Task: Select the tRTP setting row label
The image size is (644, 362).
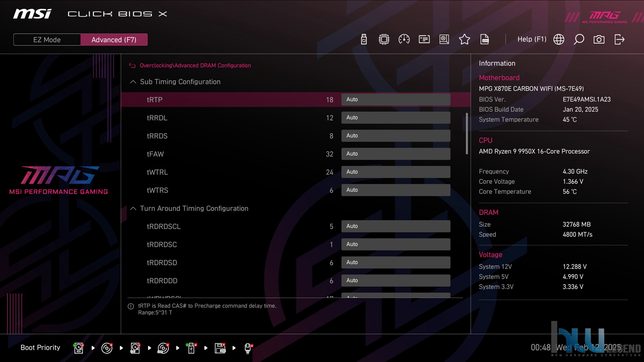Action: coord(154,100)
